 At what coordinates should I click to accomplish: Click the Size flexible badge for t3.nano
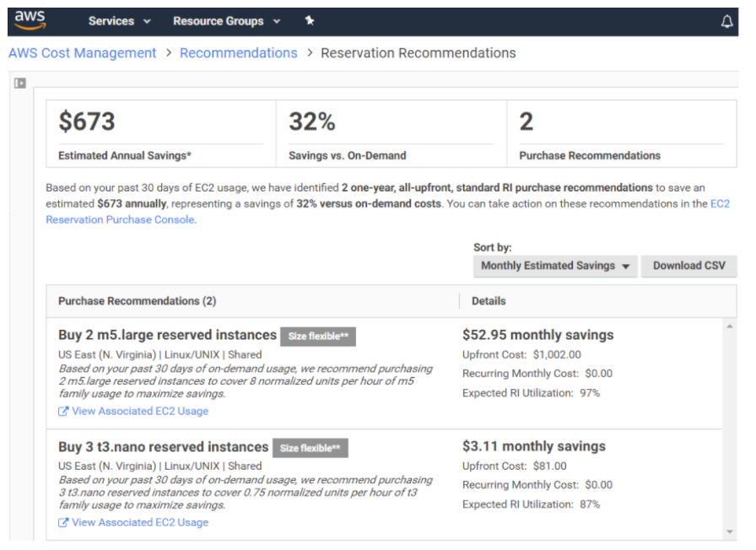coord(310,448)
